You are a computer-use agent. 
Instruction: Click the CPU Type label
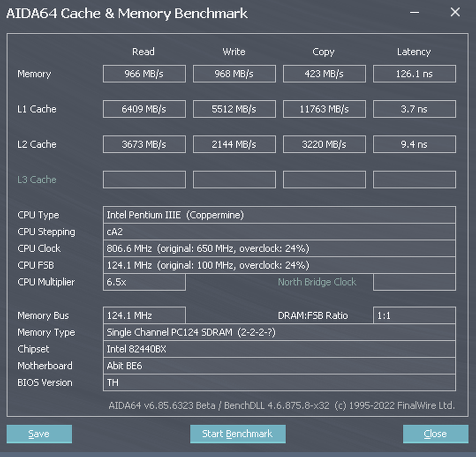[38, 215]
